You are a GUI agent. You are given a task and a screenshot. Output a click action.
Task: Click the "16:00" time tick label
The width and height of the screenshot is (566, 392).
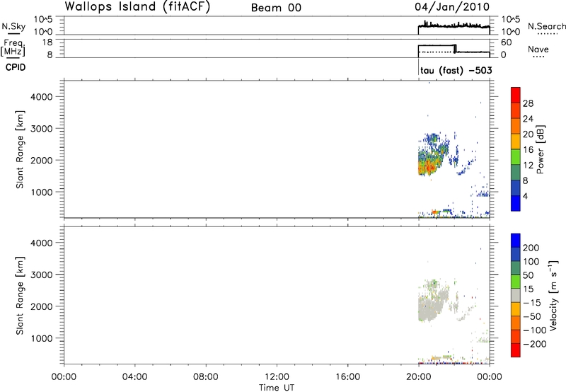coord(347,377)
